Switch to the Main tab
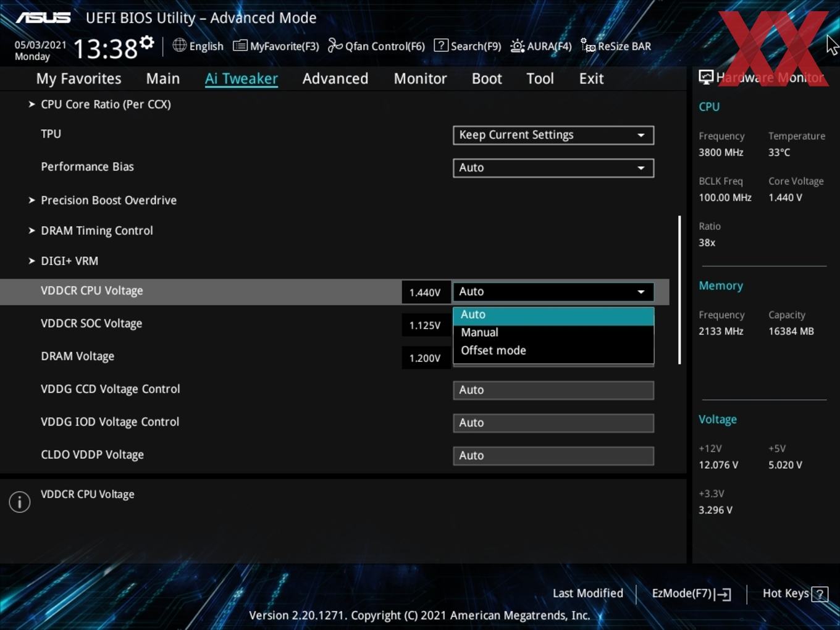The image size is (840, 630). coord(163,78)
